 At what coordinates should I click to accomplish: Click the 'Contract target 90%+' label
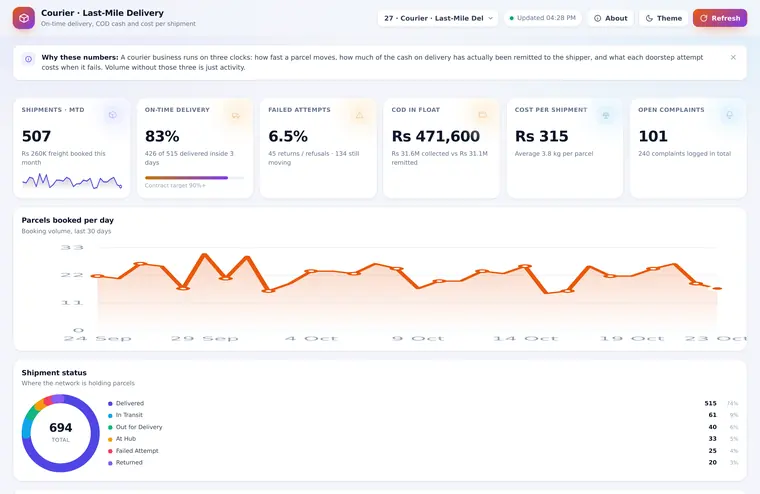point(175,186)
